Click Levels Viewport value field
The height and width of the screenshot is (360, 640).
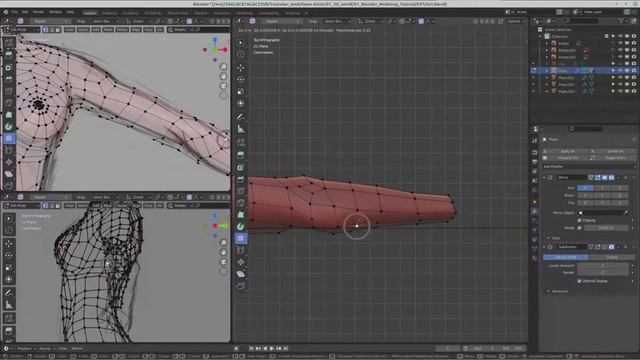click(x=602, y=266)
